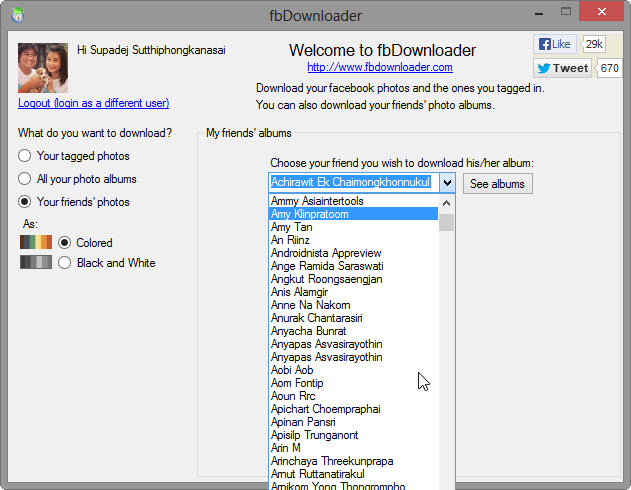
Task: Open the fbdownloader.com link
Action: pyautogui.click(x=380, y=67)
